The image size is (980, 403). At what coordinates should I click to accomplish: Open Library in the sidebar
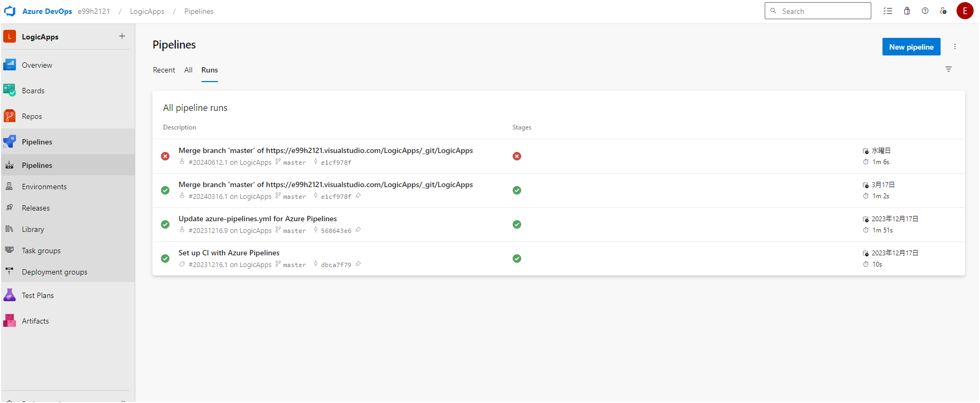pyautogui.click(x=68, y=229)
